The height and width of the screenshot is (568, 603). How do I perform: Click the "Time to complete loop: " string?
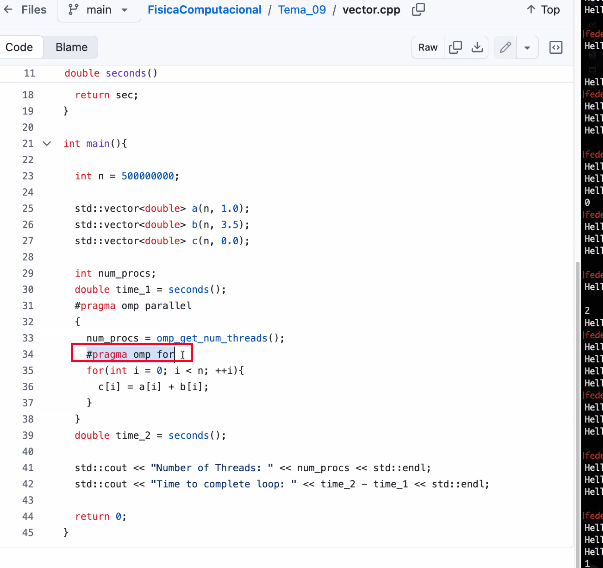[223, 484]
